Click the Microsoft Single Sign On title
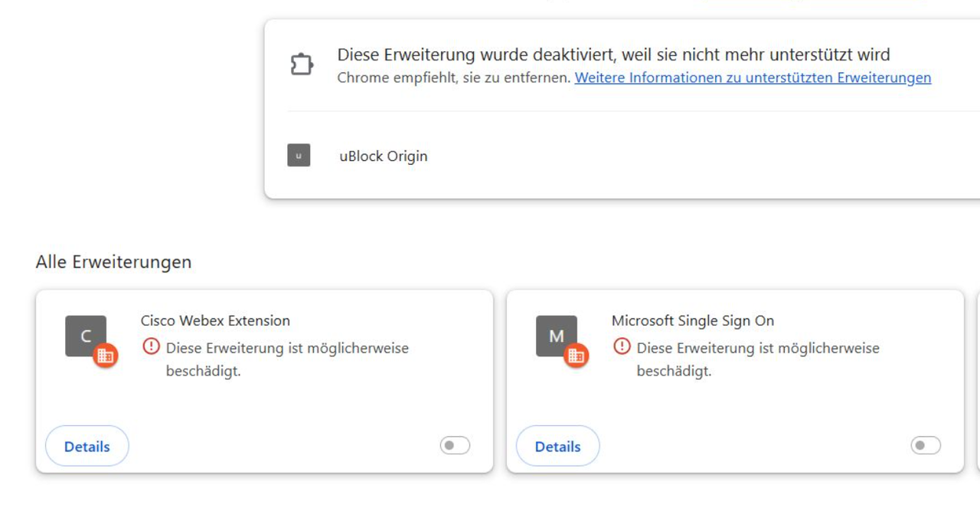The height and width of the screenshot is (508, 980). pyautogui.click(x=692, y=320)
